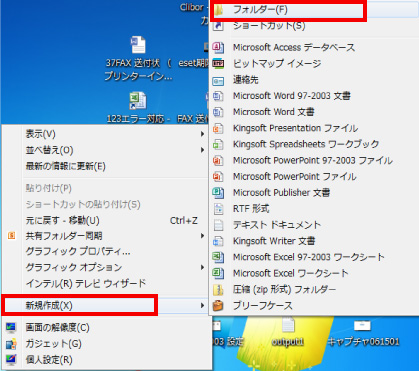
Task: Click ビットマップ イメージ label
Action: coord(277,63)
